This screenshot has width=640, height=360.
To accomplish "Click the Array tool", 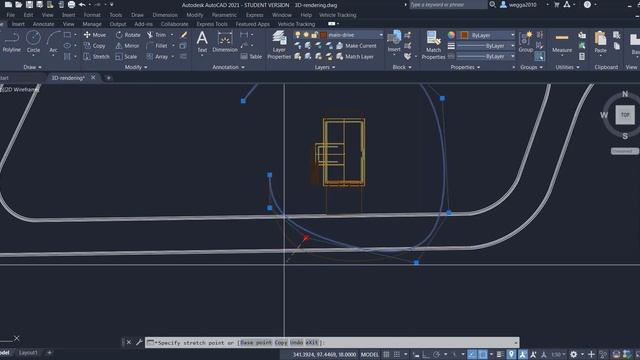I will pyautogui.click(x=157, y=56).
